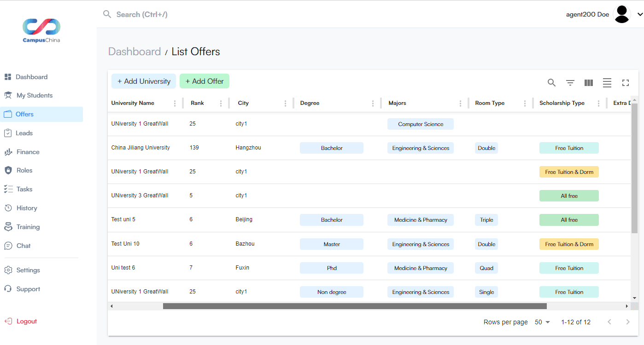The image size is (644, 345).
Task: Click the Dashboard breadcrumb link
Action: tap(135, 52)
